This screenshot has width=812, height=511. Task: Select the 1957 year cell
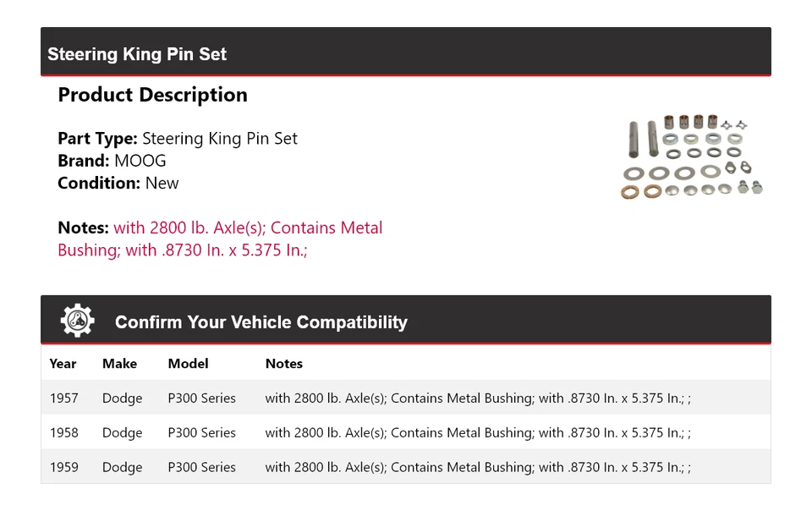63,398
